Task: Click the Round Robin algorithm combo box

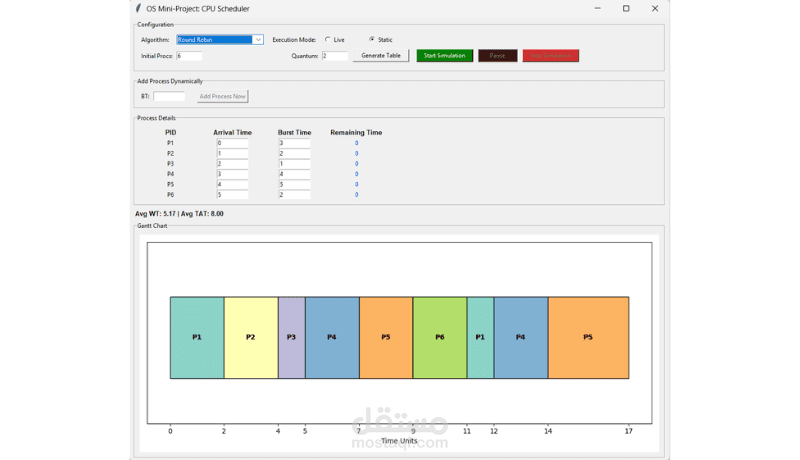Action: coord(220,40)
